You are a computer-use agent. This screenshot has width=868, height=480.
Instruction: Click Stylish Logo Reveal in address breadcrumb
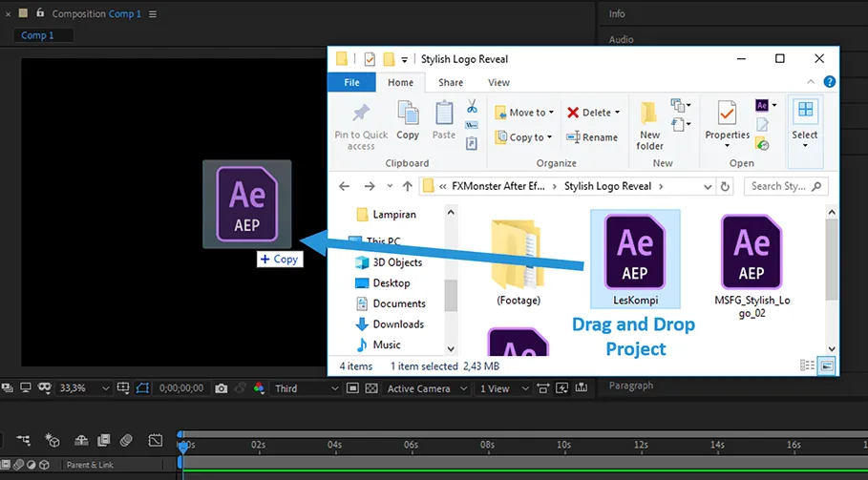[607, 186]
